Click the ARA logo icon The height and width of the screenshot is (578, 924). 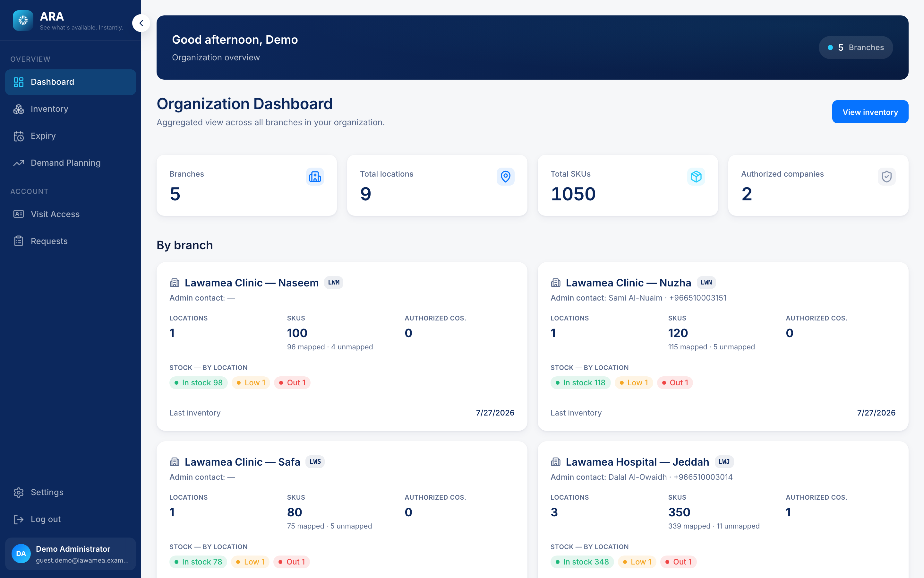coord(23,21)
